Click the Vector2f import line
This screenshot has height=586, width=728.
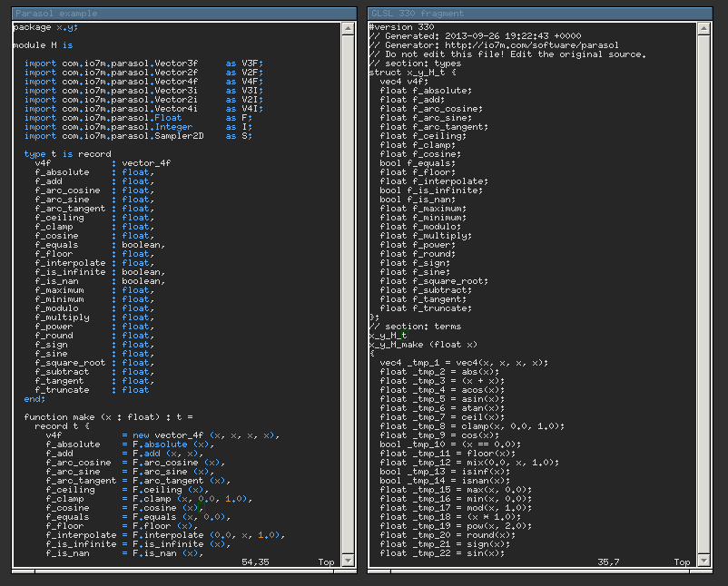[143, 73]
